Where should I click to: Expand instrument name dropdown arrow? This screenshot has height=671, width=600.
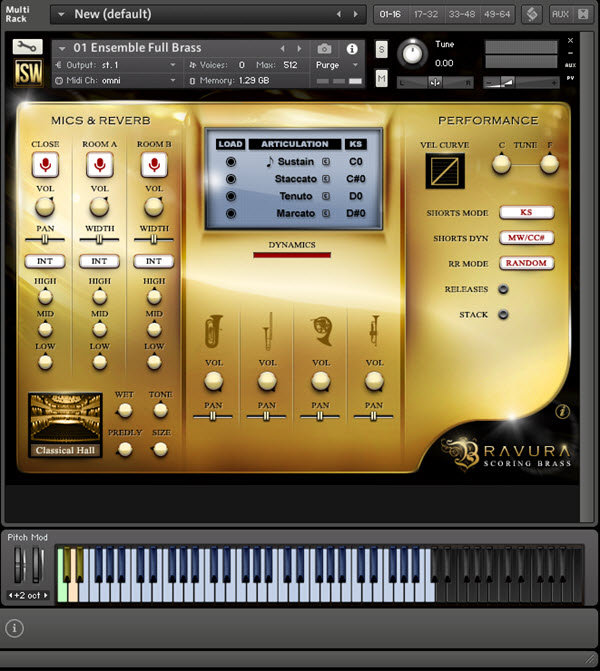(62, 49)
